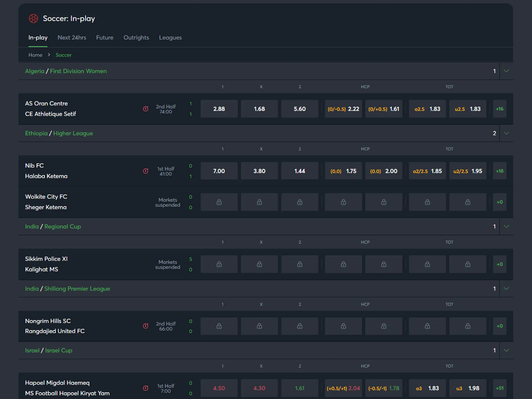Open the Israel Cup league link

(58, 350)
